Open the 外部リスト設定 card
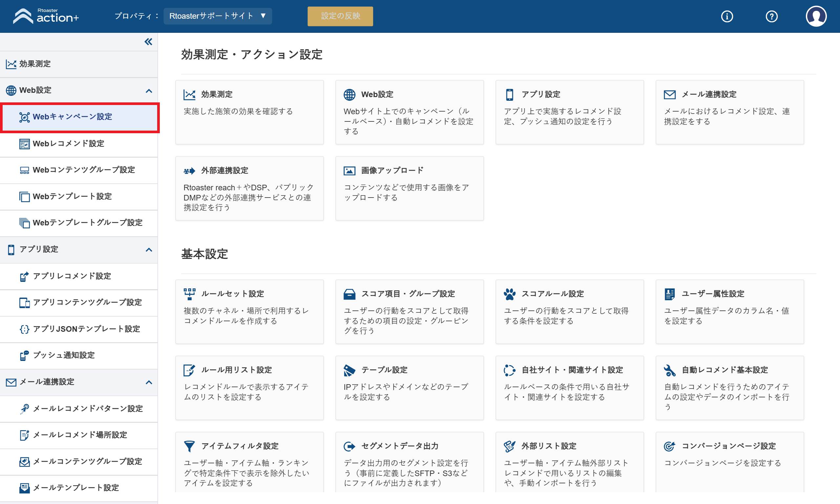 click(570, 463)
